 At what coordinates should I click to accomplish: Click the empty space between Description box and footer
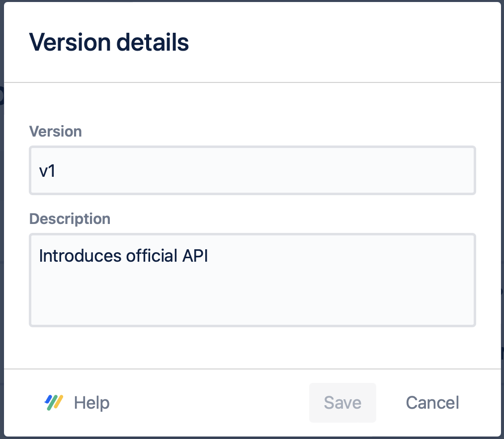pos(252,348)
